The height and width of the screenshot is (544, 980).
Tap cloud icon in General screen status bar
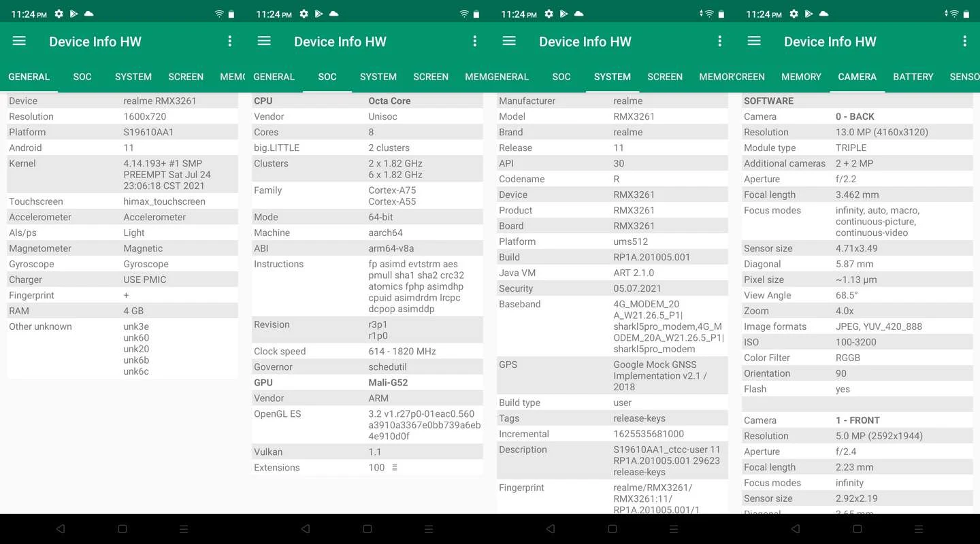pos(88,14)
